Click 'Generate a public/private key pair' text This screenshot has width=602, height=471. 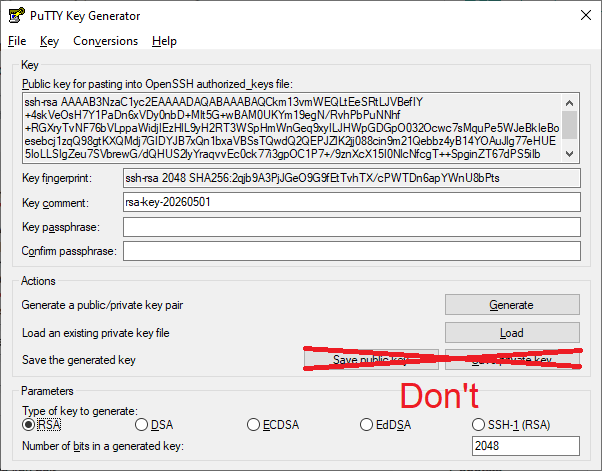point(102,305)
